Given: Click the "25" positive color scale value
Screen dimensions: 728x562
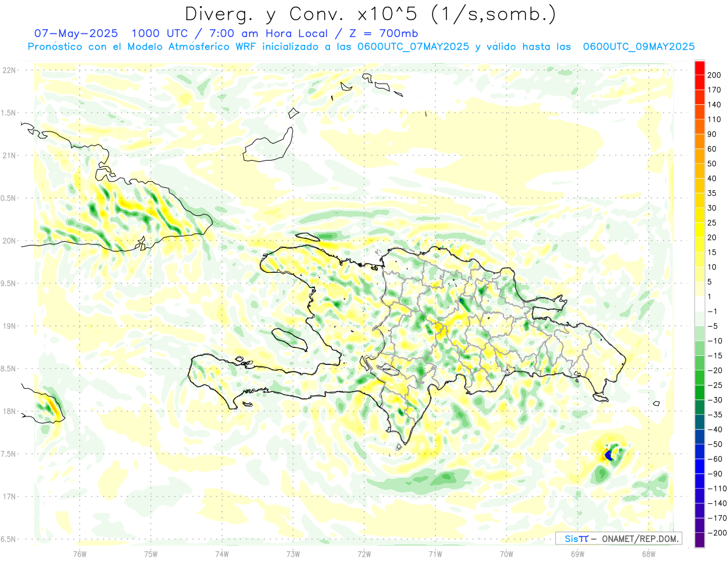Looking at the screenshot, I should click(712, 222).
